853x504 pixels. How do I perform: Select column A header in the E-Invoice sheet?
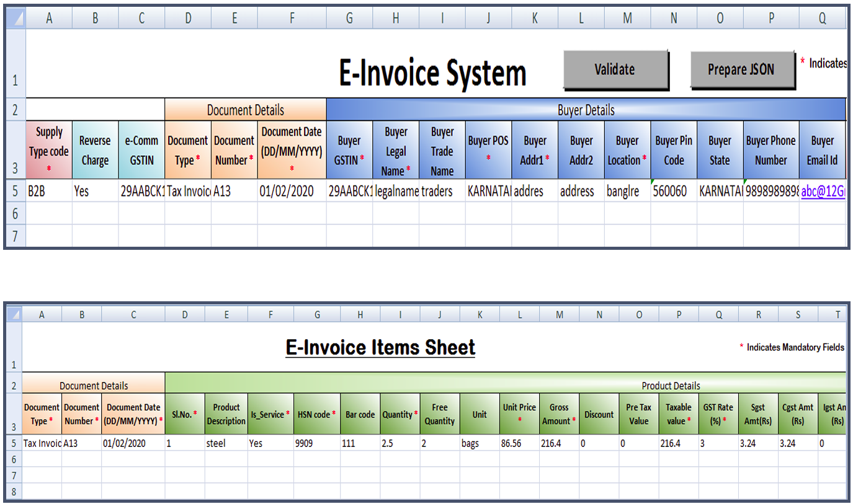[x=48, y=17]
